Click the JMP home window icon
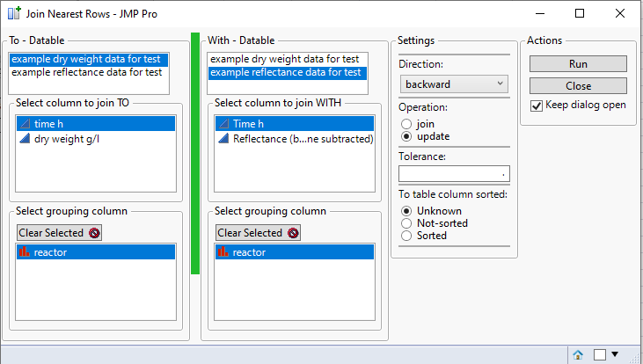This screenshot has height=364, width=643. click(578, 354)
